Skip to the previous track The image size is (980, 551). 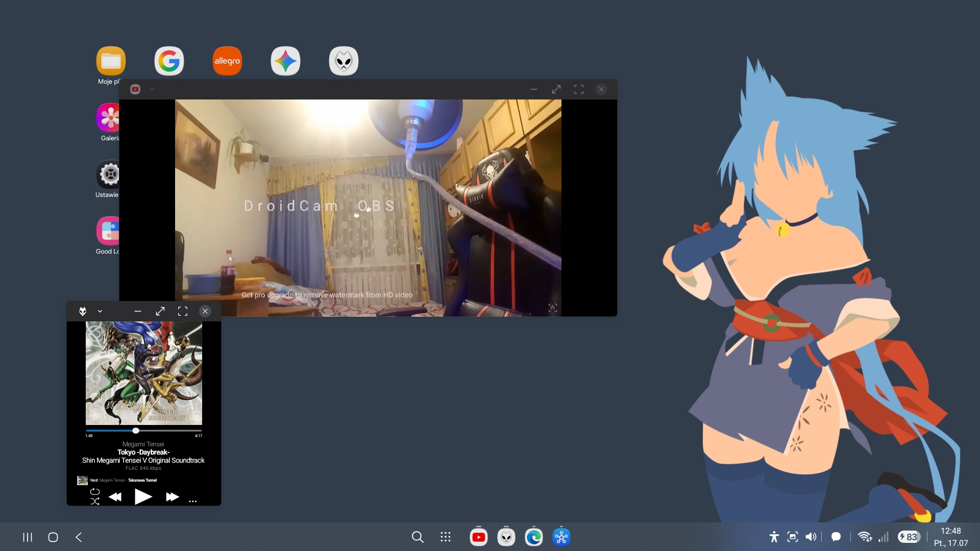115,497
